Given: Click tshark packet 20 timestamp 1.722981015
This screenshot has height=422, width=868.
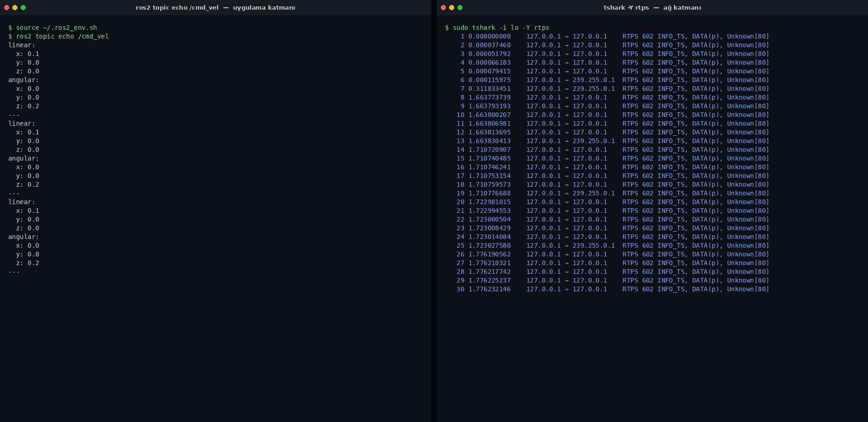Looking at the screenshot, I should pyautogui.click(x=490, y=202).
